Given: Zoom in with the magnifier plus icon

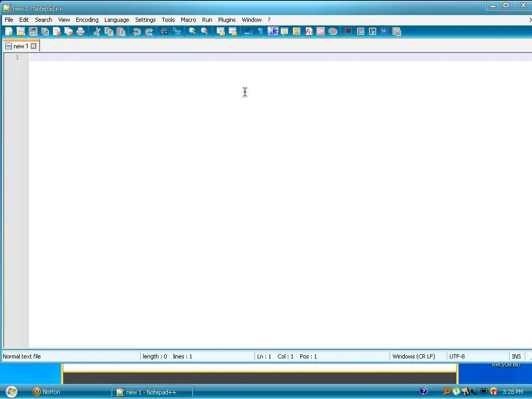Looking at the screenshot, I should click(x=192, y=32).
